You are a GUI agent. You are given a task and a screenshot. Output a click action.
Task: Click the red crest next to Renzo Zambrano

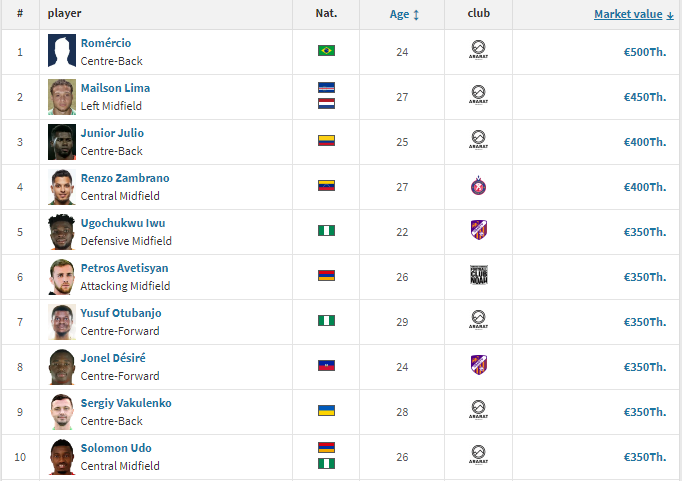(478, 186)
